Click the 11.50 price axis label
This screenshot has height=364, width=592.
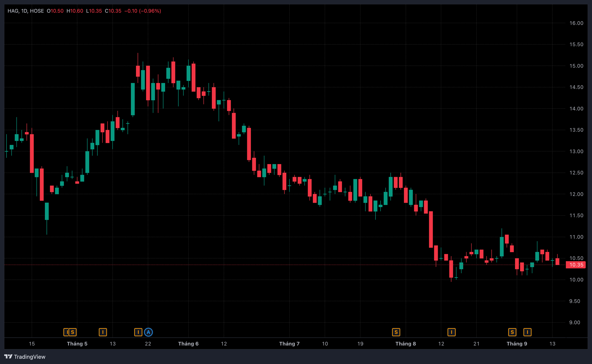pos(576,215)
